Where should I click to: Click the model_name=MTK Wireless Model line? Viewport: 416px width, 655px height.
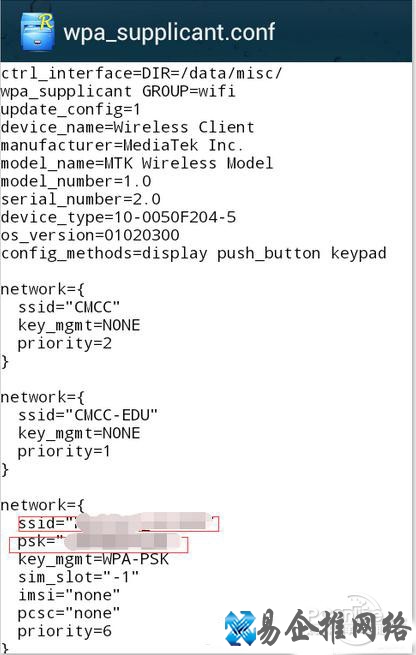click(137, 163)
